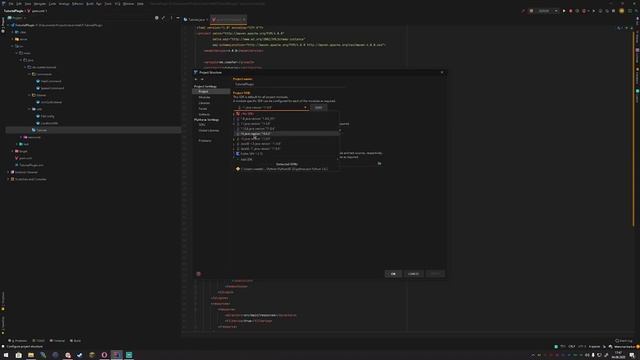Expand the resources folder in project tree
Image resolution: width=640 pixels, height=360 pixels.
point(21,137)
